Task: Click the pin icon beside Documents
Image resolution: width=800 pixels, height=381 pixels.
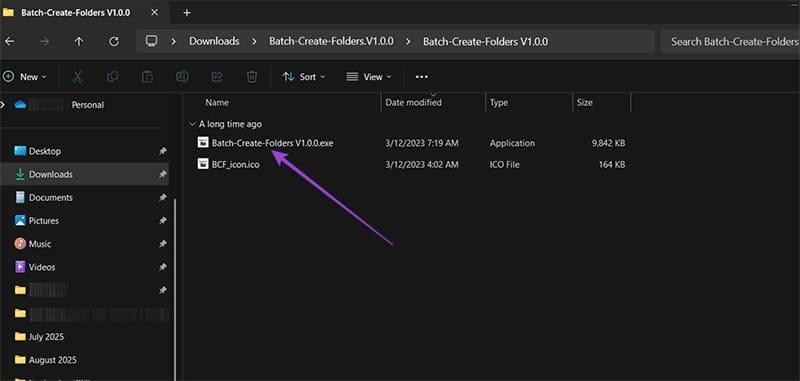Action: [162, 198]
